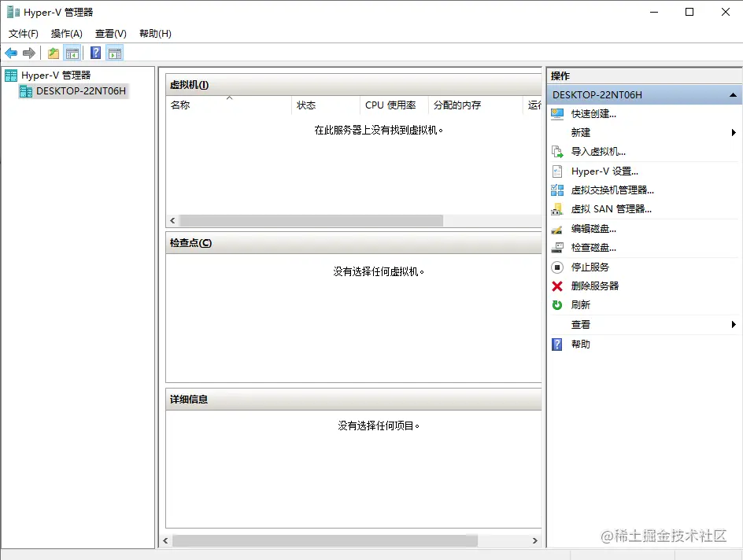This screenshot has height=560, width=743.
Task: Click the 快速创建 monitor icon
Action: 557,113
